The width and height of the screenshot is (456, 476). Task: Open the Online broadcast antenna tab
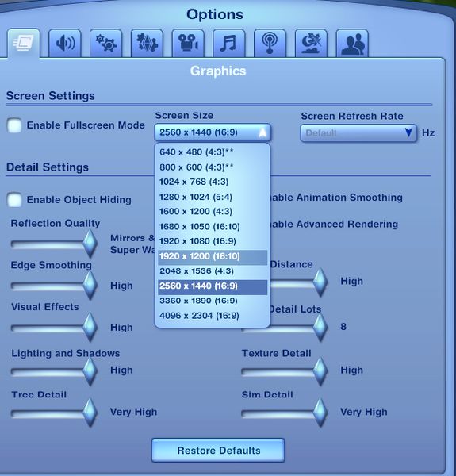pos(270,43)
